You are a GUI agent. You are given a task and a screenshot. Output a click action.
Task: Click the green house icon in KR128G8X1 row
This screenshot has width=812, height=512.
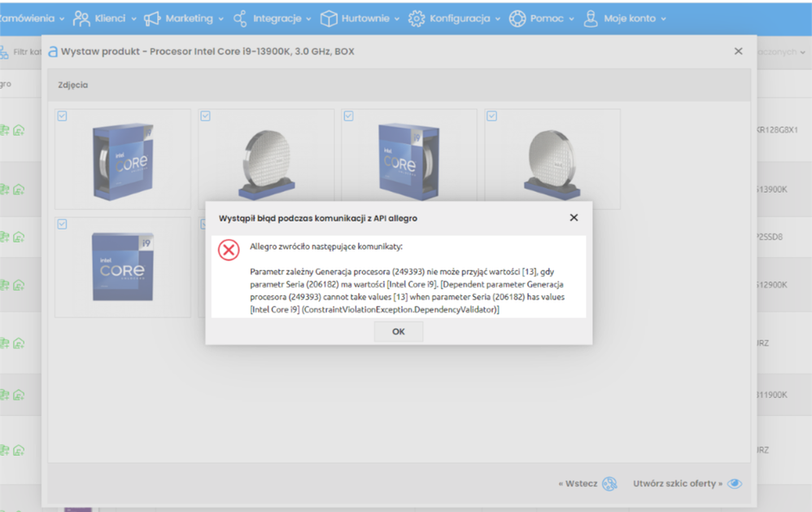click(19, 130)
